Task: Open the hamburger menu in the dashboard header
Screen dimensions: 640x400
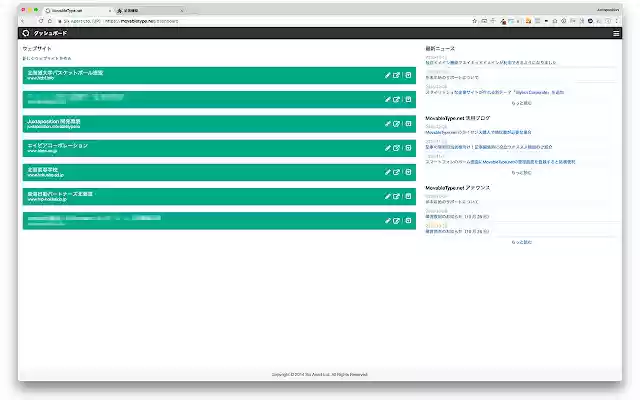Action: (x=616, y=33)
